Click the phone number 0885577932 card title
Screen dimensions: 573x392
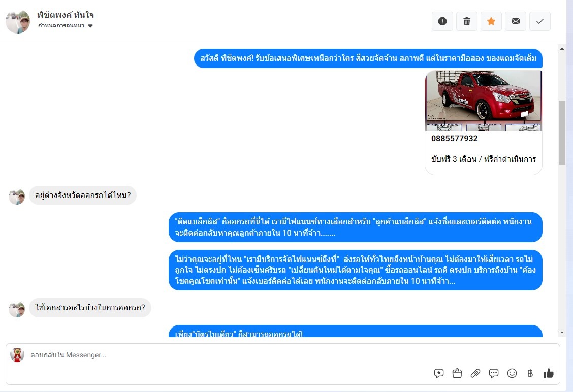click(x=455, y=139)
